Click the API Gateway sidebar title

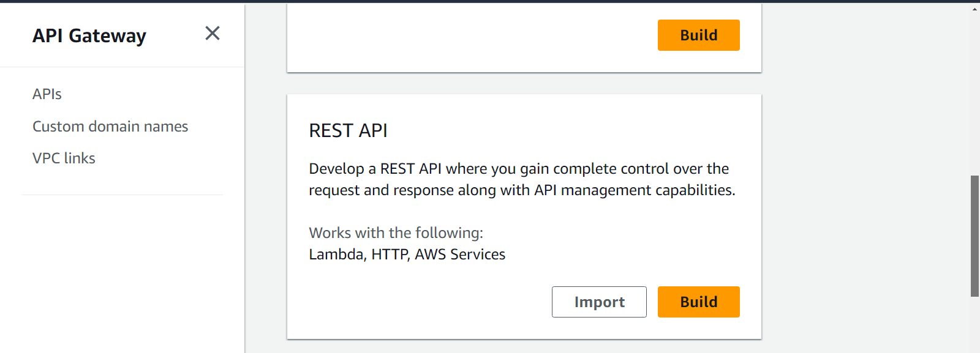[x=89, y=35]
